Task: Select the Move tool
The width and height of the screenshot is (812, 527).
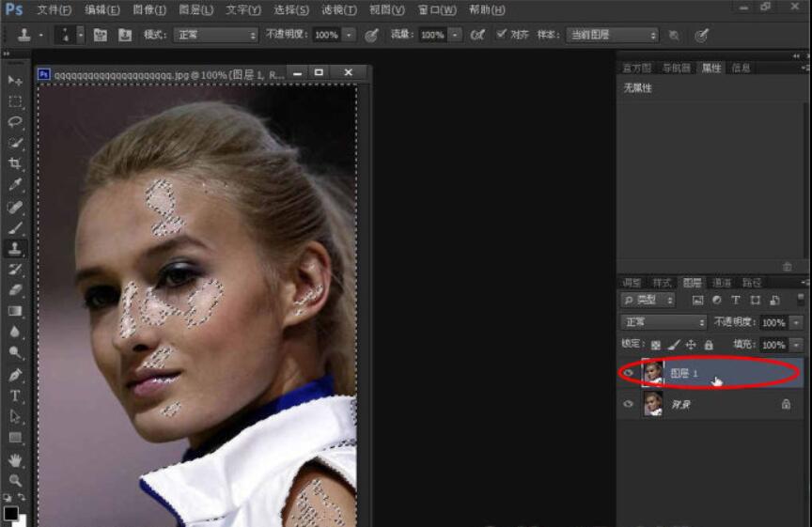Action: point(14,81)
